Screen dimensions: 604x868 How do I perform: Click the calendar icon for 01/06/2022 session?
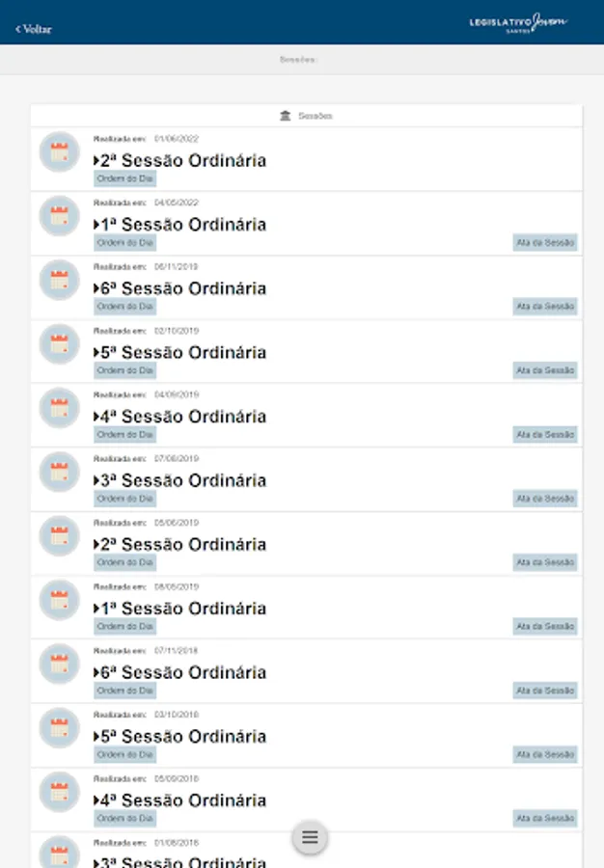(x=59, y=152)
